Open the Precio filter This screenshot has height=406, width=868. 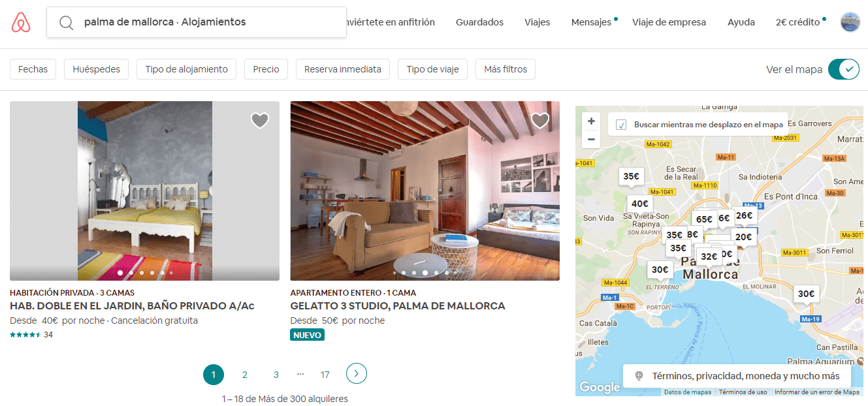(266, 69)
